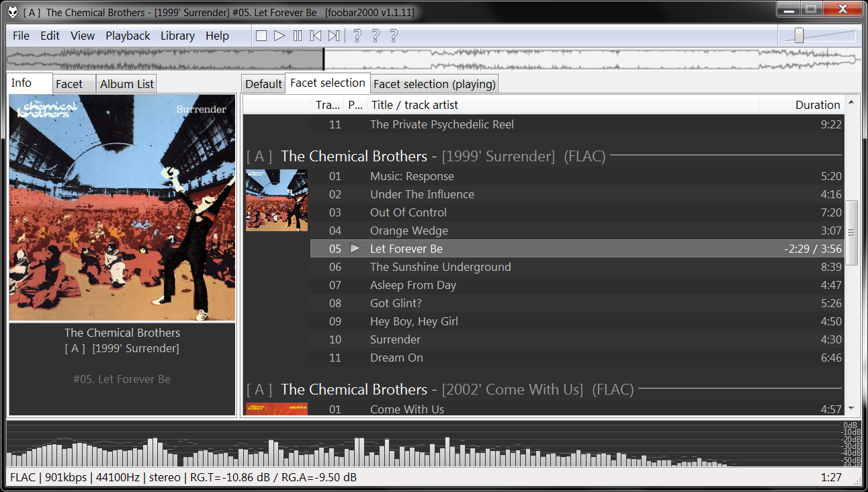Sort by the Duration column header
This screenshot has height=492, width=868.
coord(801,104)
